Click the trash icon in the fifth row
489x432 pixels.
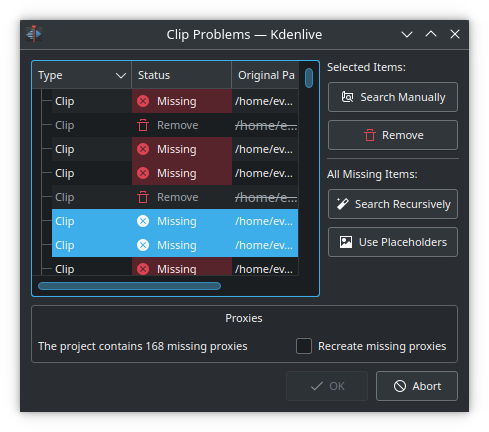[143, 197]
